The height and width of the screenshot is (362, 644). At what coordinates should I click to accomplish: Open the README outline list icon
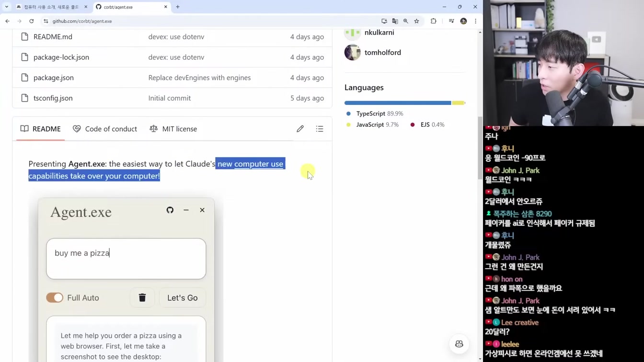pyautogui.click(x=320, y=129)
